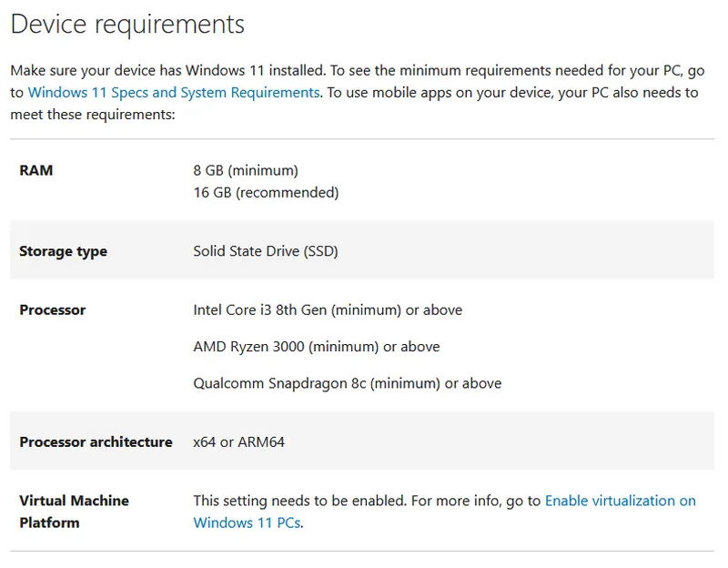Click the Device requirements heading

pos(127,24)
